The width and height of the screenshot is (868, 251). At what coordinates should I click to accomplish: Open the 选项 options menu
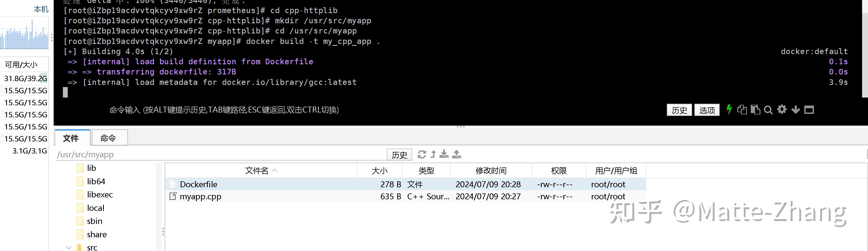coord(707,110)
